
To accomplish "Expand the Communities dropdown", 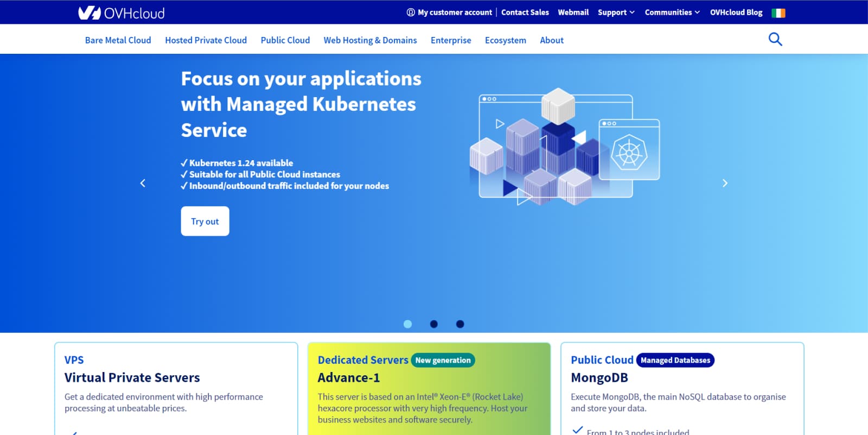I will click(x=672, y=12).
